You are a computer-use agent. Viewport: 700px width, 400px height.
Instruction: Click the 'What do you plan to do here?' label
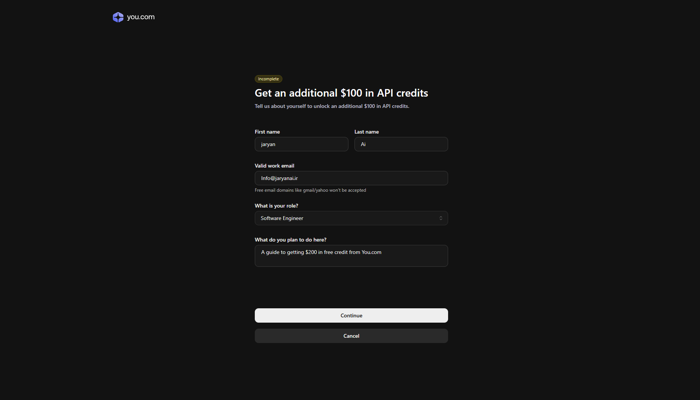[291, 240]
